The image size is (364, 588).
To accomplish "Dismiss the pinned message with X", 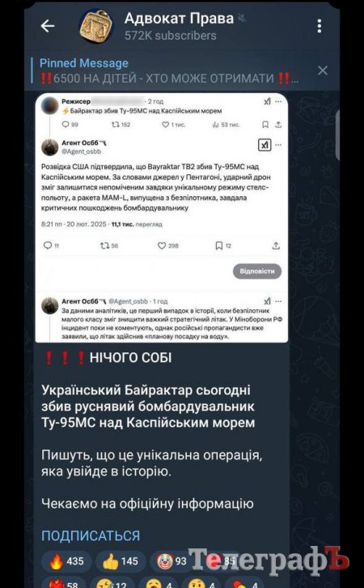I will click(x=323, y=70).
